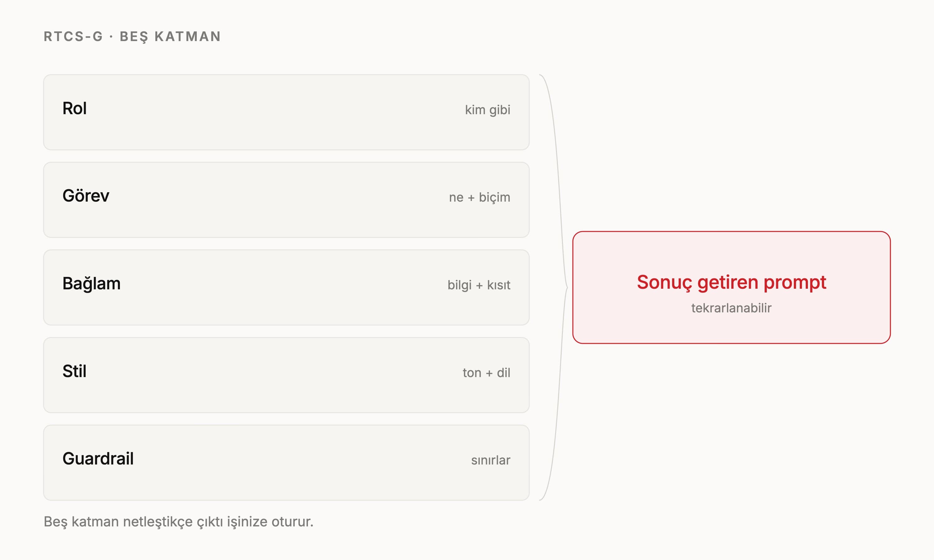Click the 'Stil' title text
Screen dimensions: 934x560
[74, 371]
